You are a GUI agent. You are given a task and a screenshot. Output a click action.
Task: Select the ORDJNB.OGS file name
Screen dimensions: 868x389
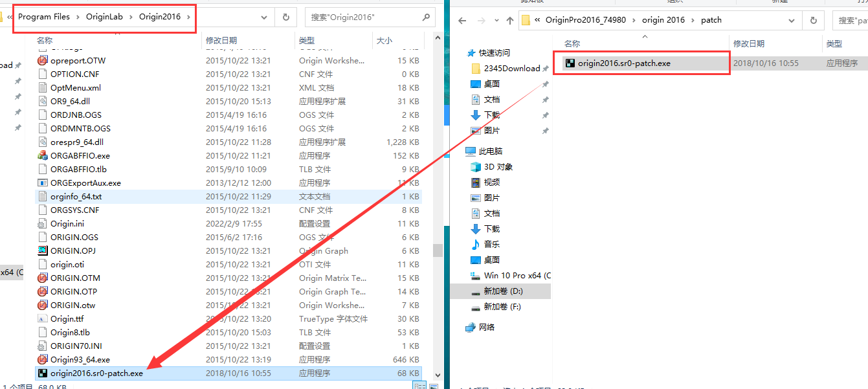pos(76,115)
